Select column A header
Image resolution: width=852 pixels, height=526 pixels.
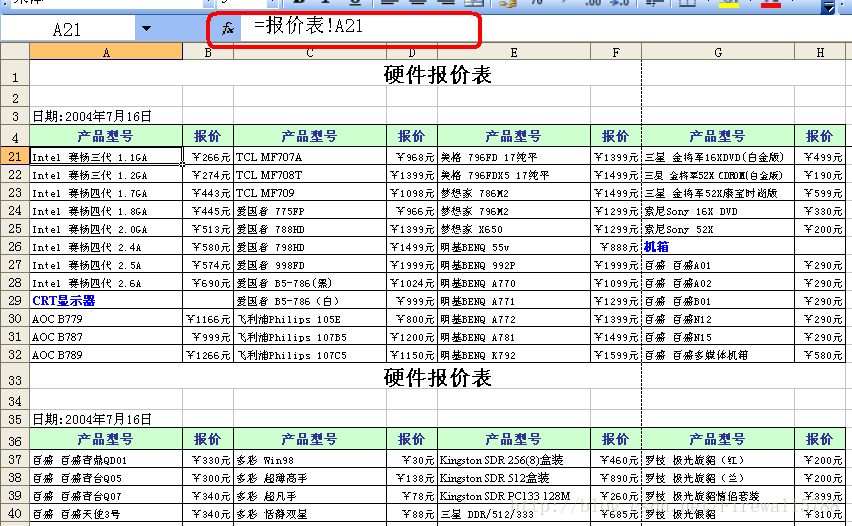pos(106,52)
